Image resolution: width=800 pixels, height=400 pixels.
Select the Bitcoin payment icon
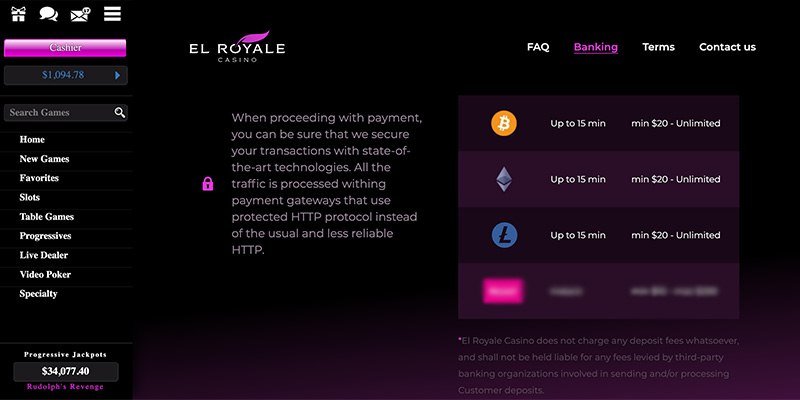tap(504, 124)
